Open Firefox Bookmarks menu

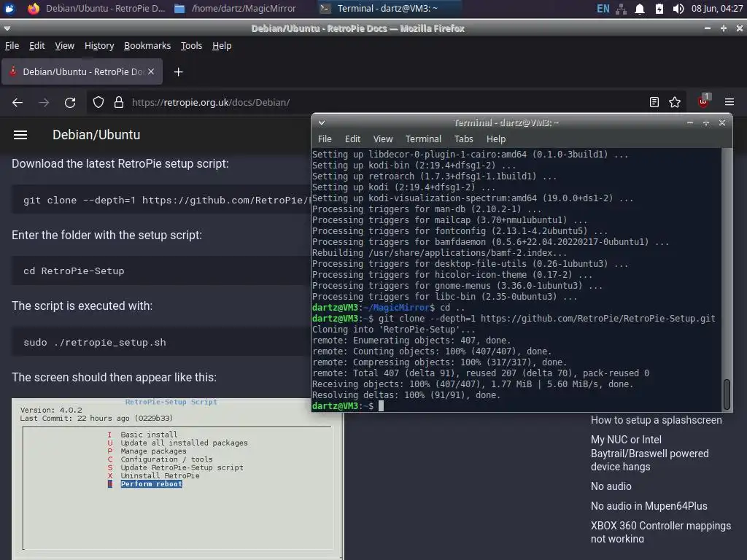(x=147, y=46)
